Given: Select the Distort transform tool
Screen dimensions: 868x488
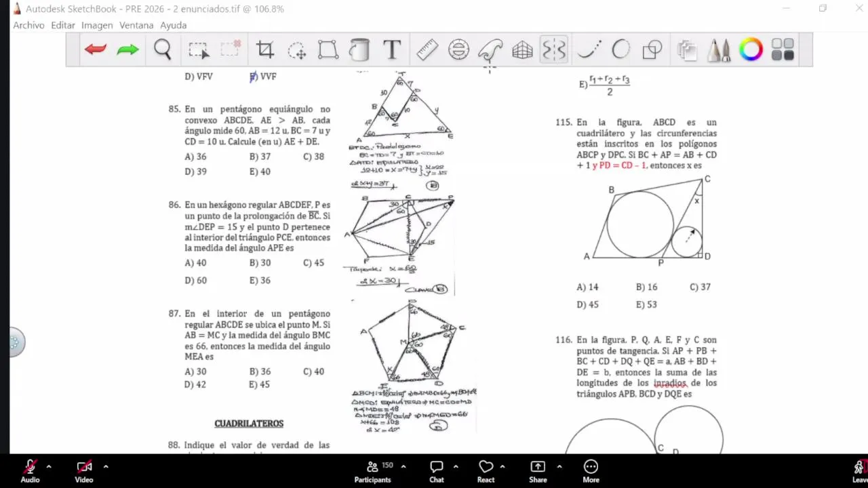Looking at the screenshot, I should [x=328, y=49].
